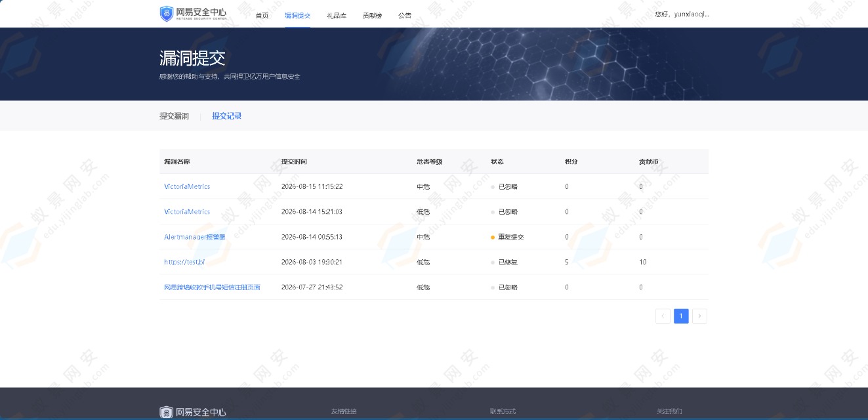This screenshot has width=868, height=420.
Task: Open the first VictoriaMetrics submission link
Action: [x=187, y=186]
